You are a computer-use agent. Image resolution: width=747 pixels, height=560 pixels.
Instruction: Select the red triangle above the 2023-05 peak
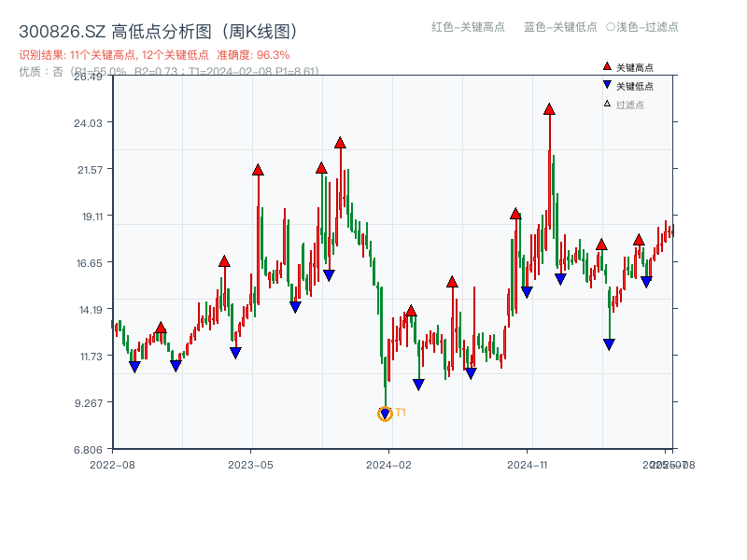257,170
